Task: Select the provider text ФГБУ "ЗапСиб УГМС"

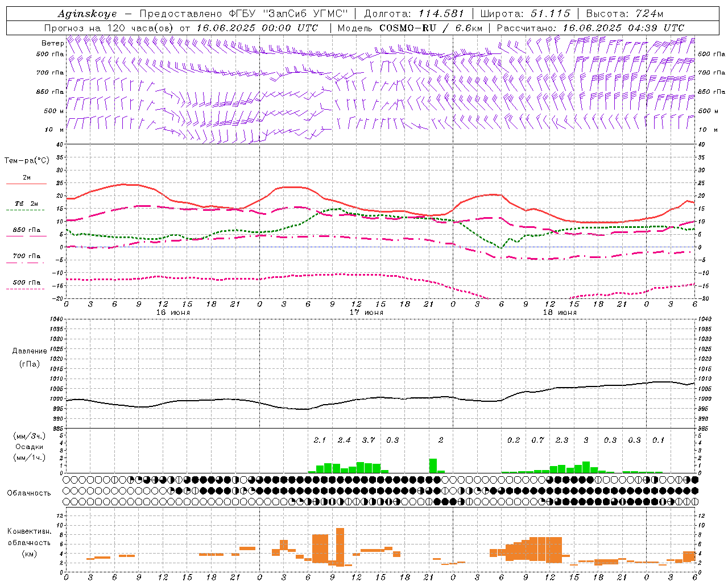Action: point(287,14)
